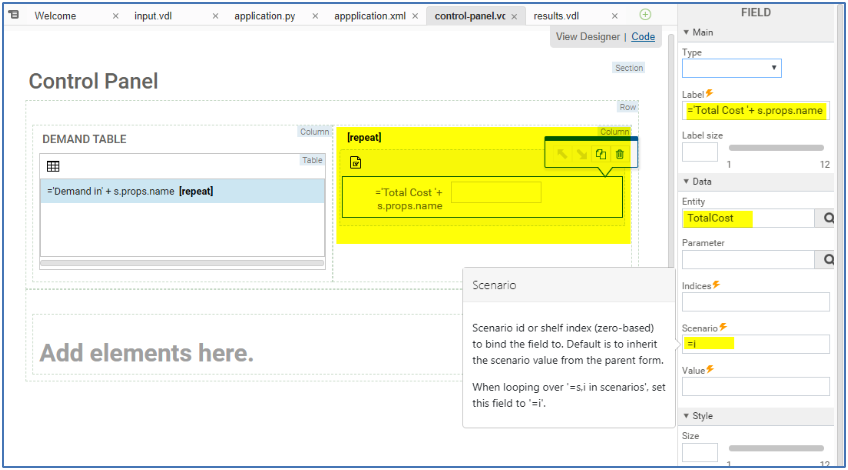The image size is (848, 470).
Task: Click the Scenario expression lightning icon
Action: coord(723,327)
